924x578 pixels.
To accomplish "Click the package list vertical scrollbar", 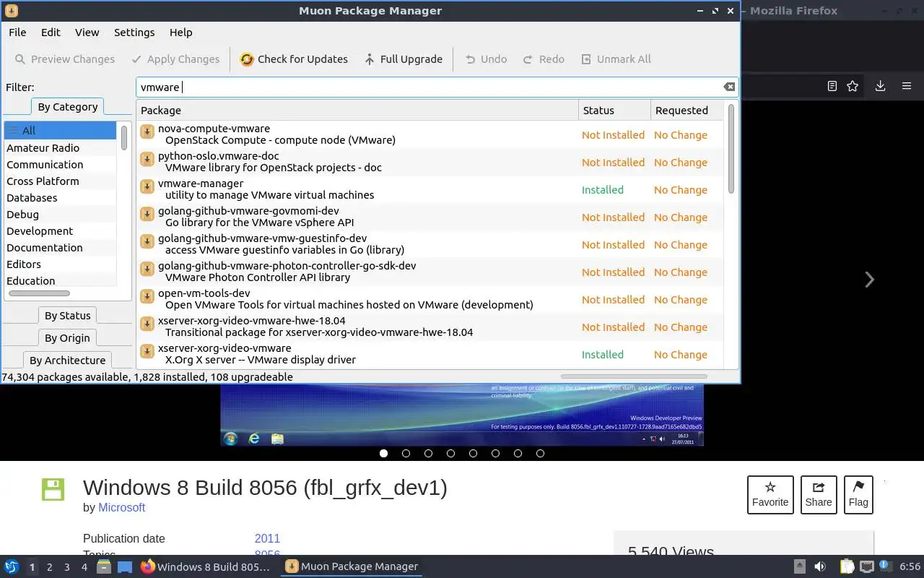I will coord(731,149).
